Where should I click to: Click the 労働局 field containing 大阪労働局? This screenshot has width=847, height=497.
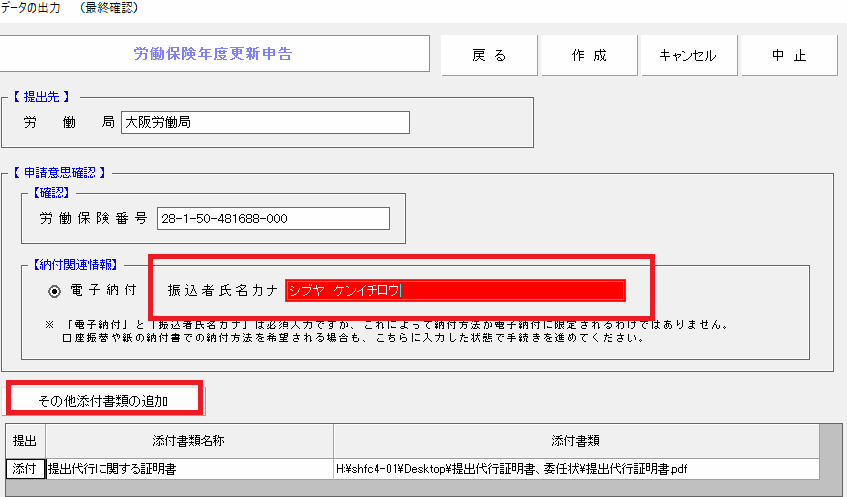(265, 122)
